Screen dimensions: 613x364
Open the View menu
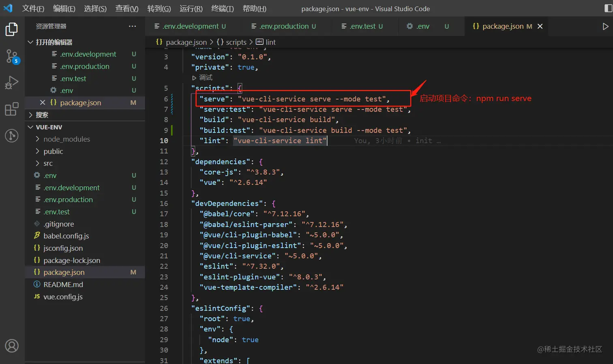tap(127, 9)
